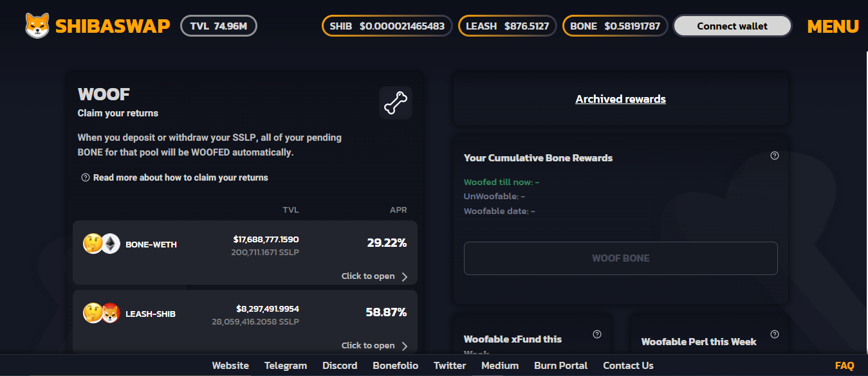Click the 29.22% APR value
This screenshot has height=376, width=868.
pyautogui.click(x=387, y=243)
